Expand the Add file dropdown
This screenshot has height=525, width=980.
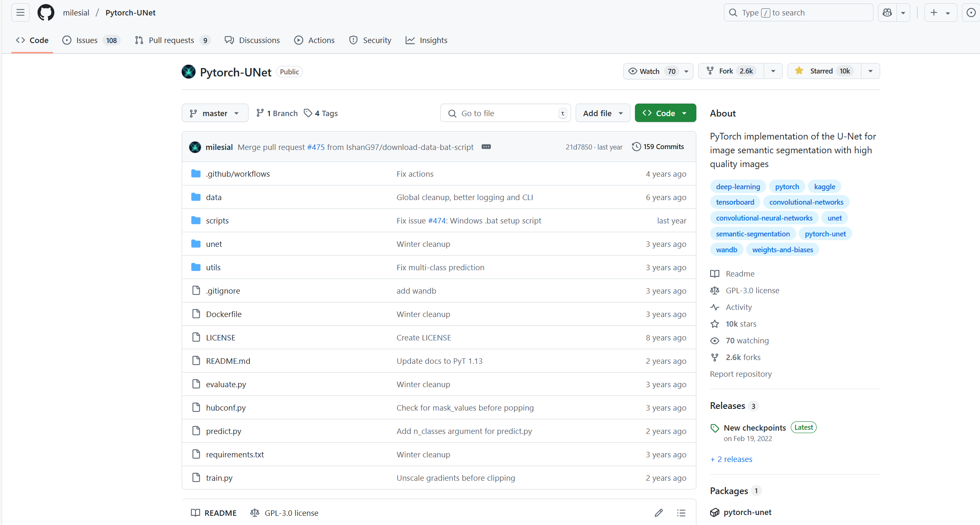(x=602, y=113)
